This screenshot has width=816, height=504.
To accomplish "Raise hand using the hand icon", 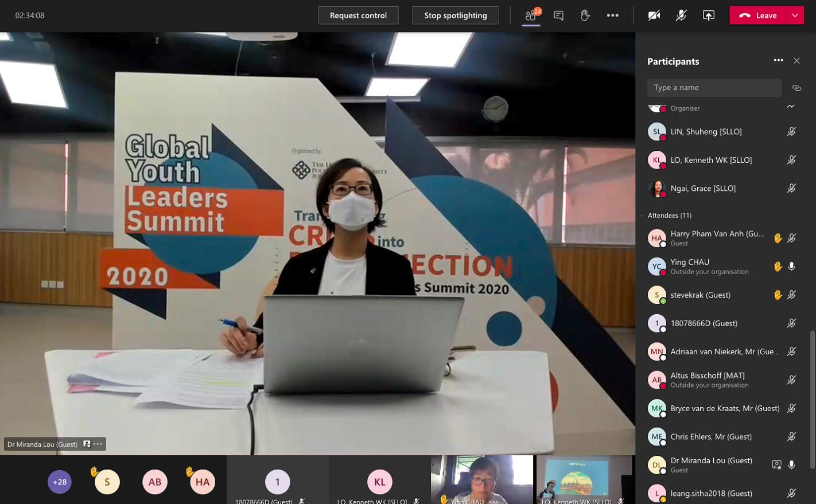I will pos(585,15).
